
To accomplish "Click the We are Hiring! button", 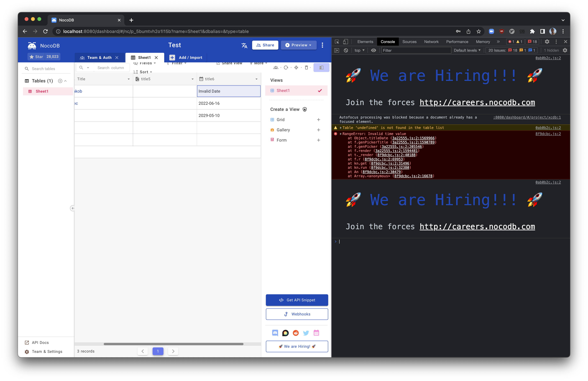I will coord(297,346).
